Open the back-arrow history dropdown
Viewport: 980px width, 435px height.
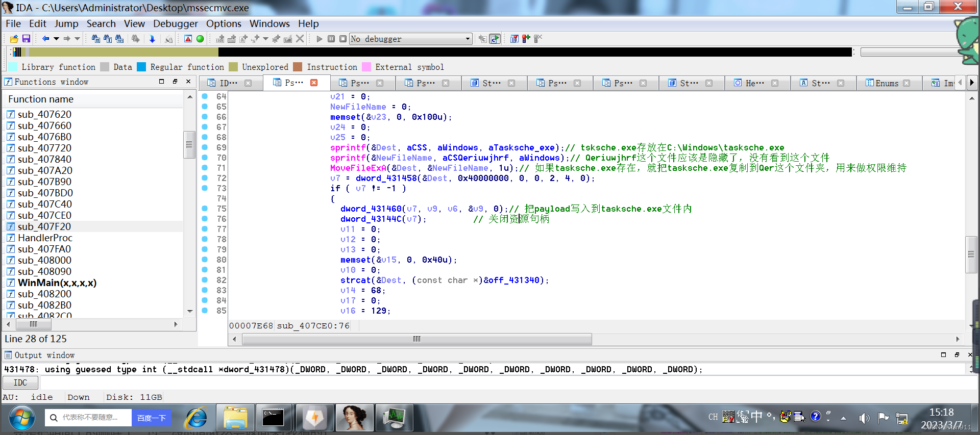tap(56, 39)
